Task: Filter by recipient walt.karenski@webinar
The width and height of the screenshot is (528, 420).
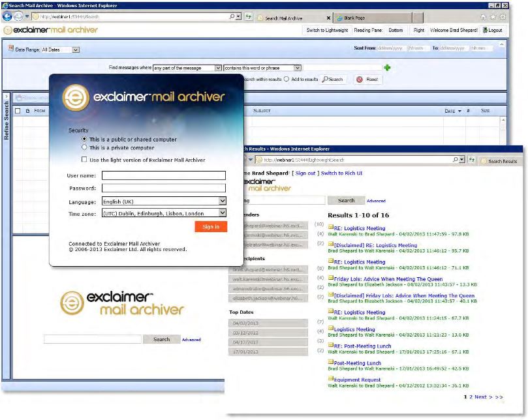Action: pyautogui.click(x=268, y=279)
